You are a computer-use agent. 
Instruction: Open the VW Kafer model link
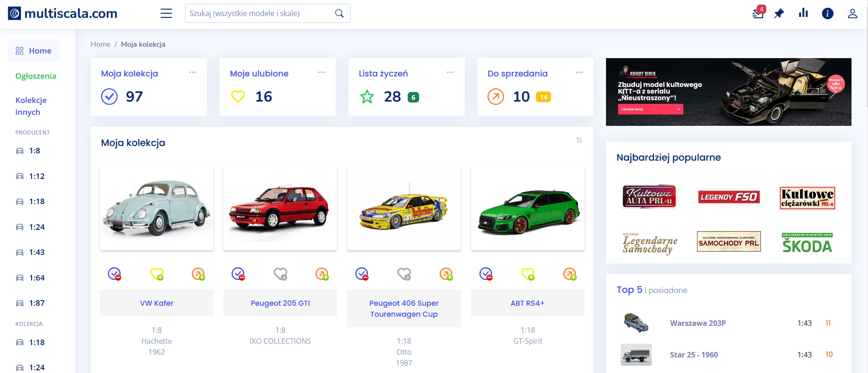pyautogui.click(x=157, y=303)
